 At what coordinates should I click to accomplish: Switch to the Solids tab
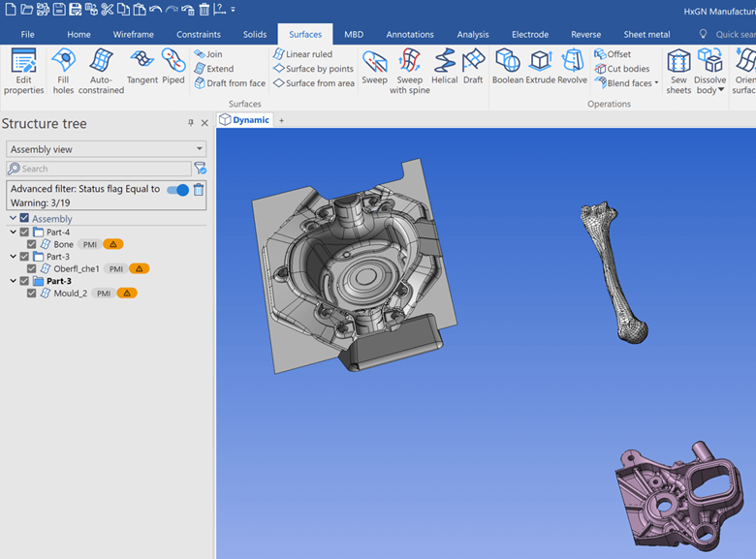point(255,34)
